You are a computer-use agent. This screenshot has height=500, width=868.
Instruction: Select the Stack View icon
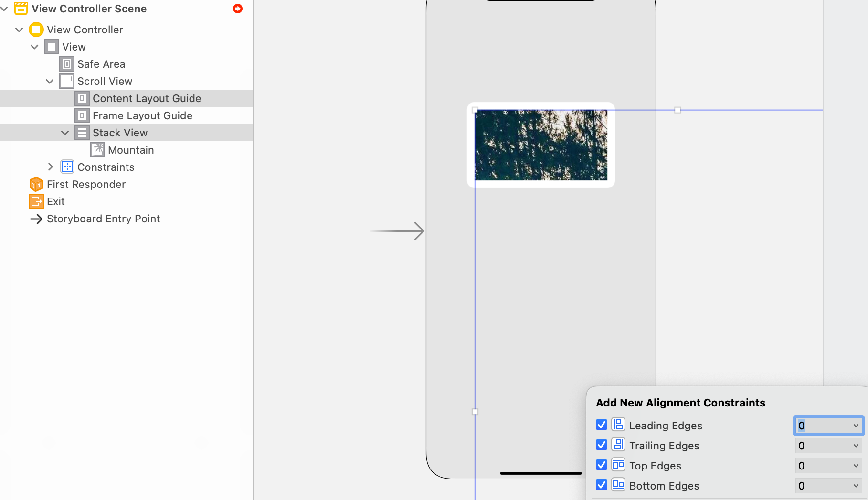[82, 133]
